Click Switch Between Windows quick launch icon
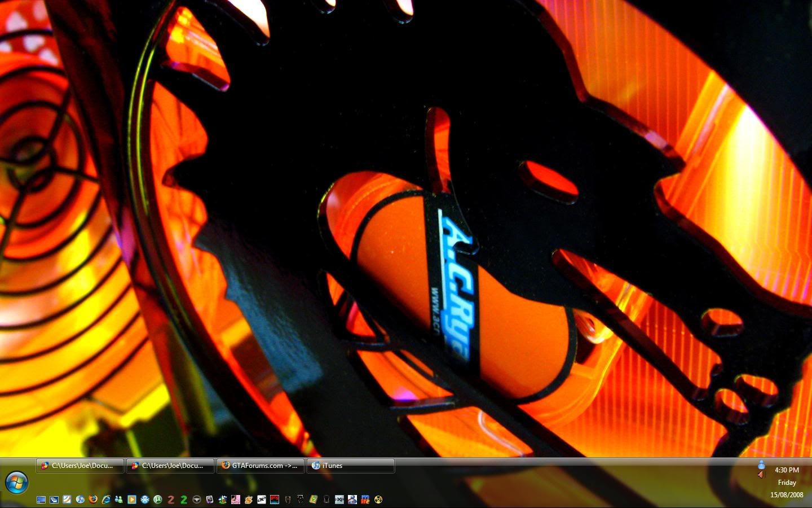This screenshot has height=508, width=812. click(x=54, y=500)
